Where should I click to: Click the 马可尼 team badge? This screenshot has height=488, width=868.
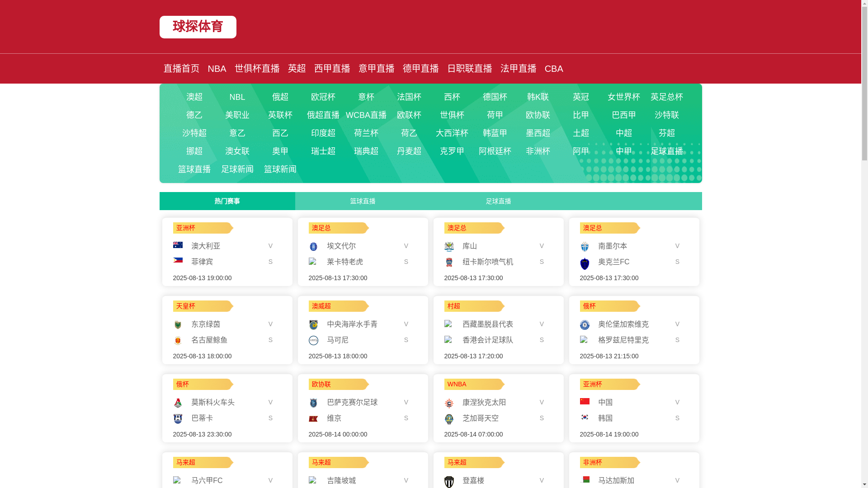click(x=313, y=340)
